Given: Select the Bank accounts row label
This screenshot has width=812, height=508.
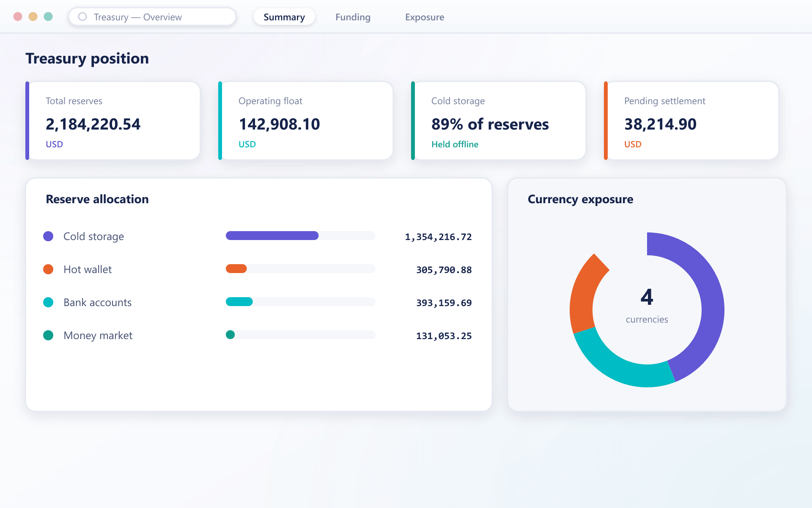Looking at the screenshot, I should [97, 302].
